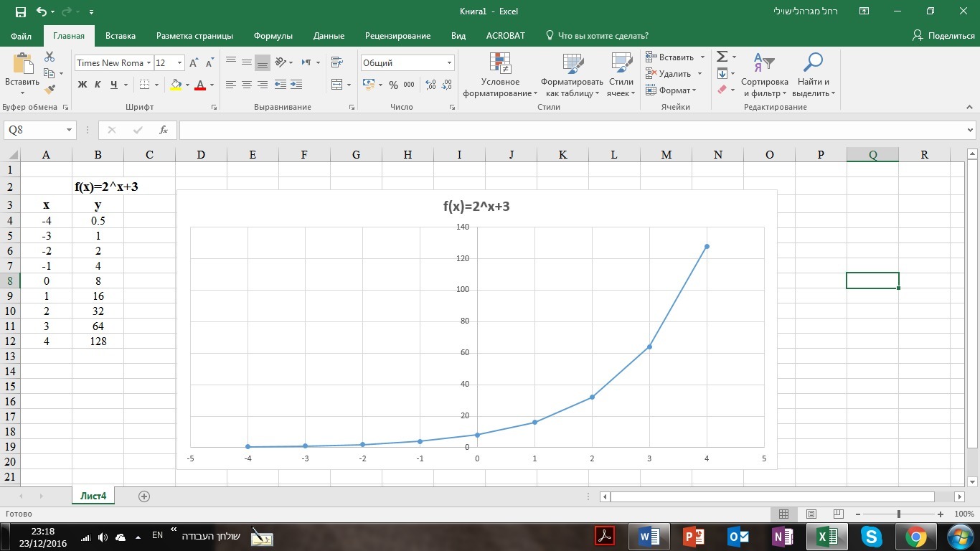
Task: Click the wrap text icon
Action: (336, 62)
